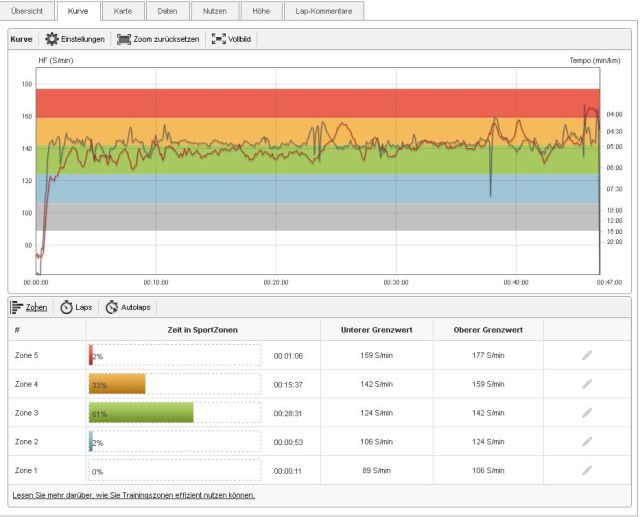
Task: Edit Zone 4 with pencil icon
Action: (x=587, y=384)
